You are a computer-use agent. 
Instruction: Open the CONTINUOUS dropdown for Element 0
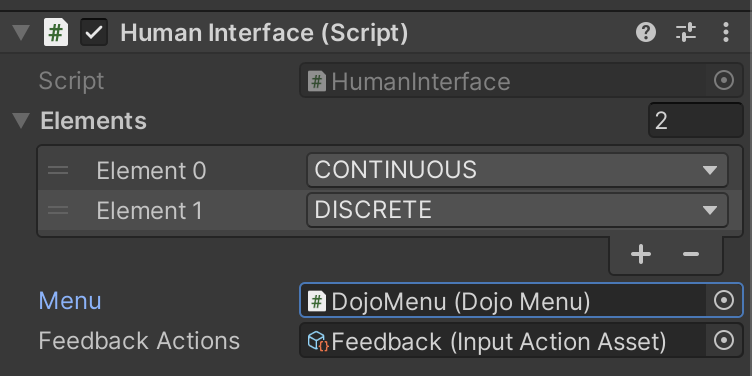point(517,170)
